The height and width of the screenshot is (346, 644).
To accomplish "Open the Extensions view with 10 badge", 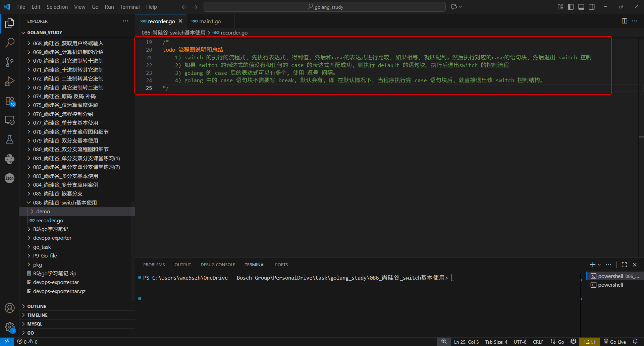I will [10, 101].
